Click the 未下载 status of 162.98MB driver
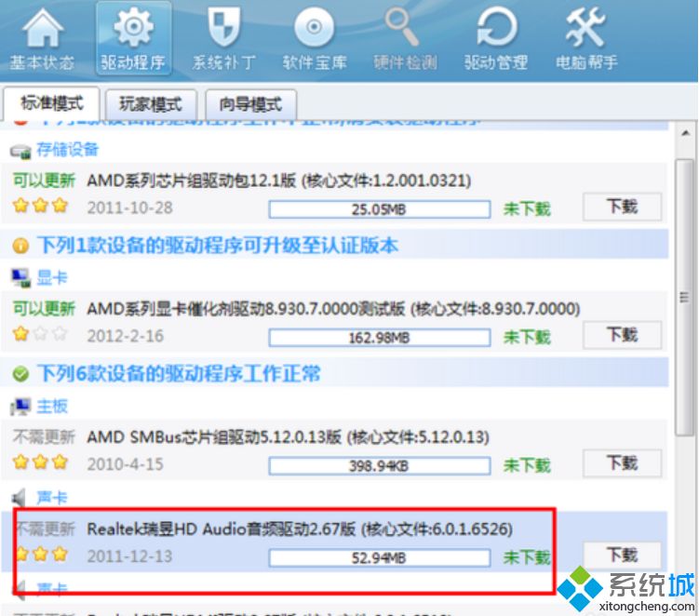The height and width of the screenshot is (616, 699). pyautogui.click(x=527, y=337)
